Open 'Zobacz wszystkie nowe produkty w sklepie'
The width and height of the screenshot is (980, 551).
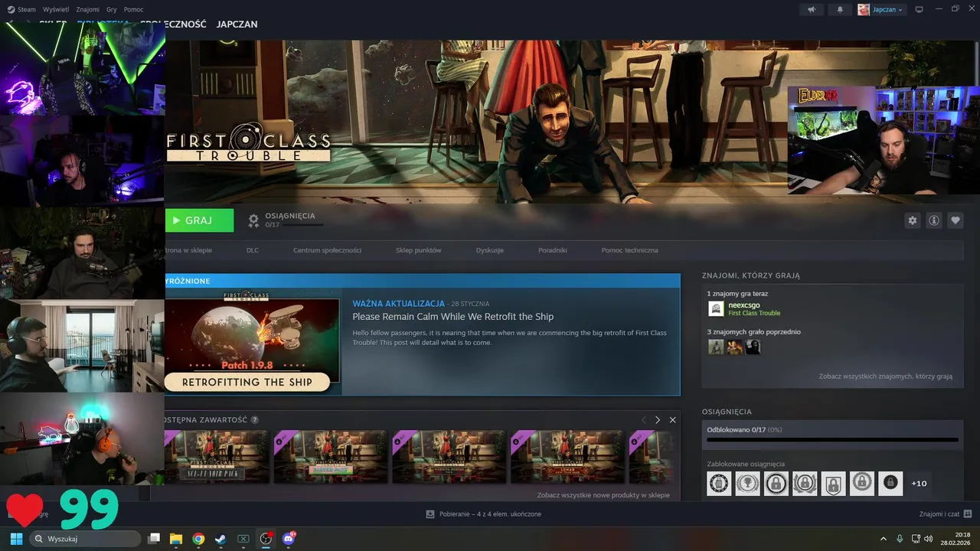pyautogui.click(x=603, y=495)
